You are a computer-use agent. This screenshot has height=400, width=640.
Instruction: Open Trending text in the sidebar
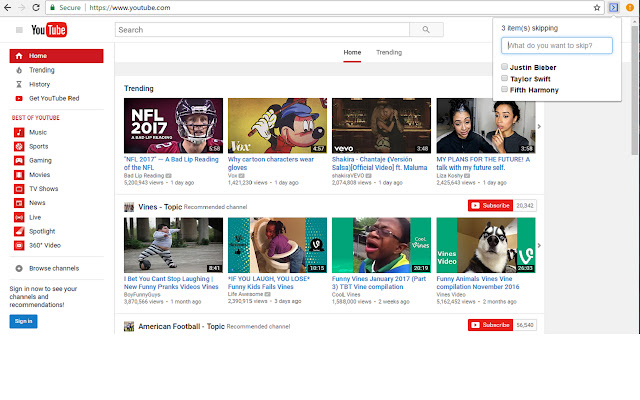[42, 70]
